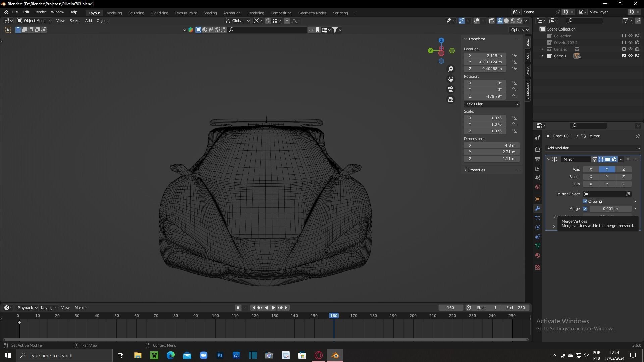This screenshot has width=644, height=362.
Task: Open the BlenderKit sidebar tab
Action: pyautogui.click(x=528, y=90)
